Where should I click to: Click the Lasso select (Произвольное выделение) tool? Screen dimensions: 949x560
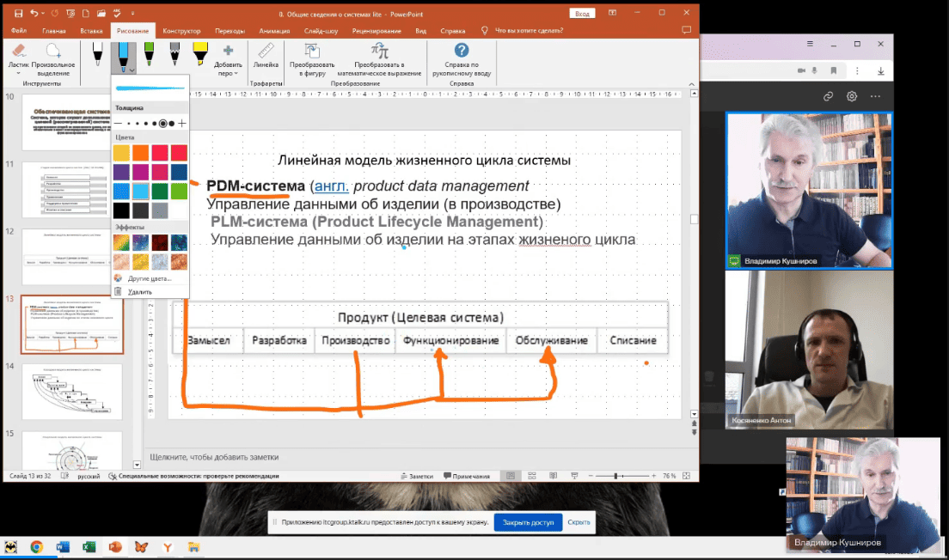point(53,53)
